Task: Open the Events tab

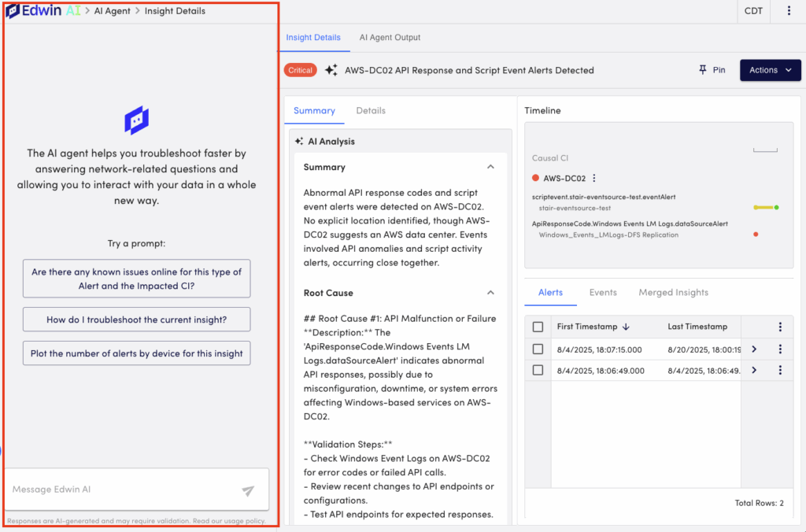Action: [603, 293]
